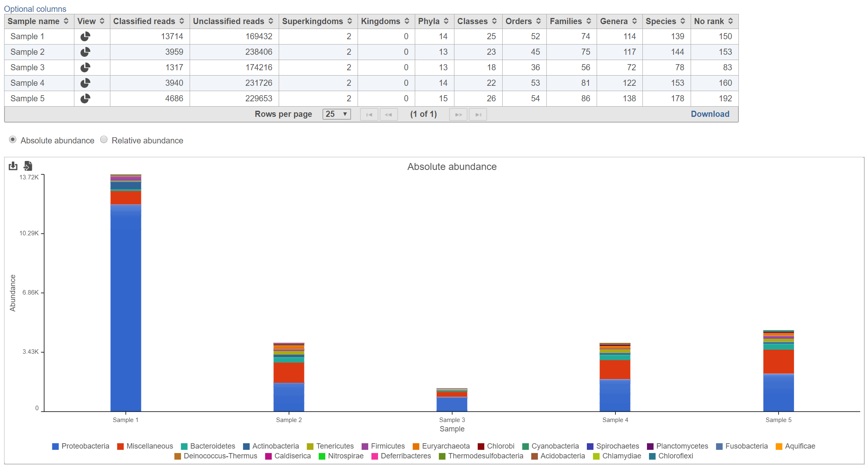Click the Download link
868x469 pixels.
click(710, 114)
